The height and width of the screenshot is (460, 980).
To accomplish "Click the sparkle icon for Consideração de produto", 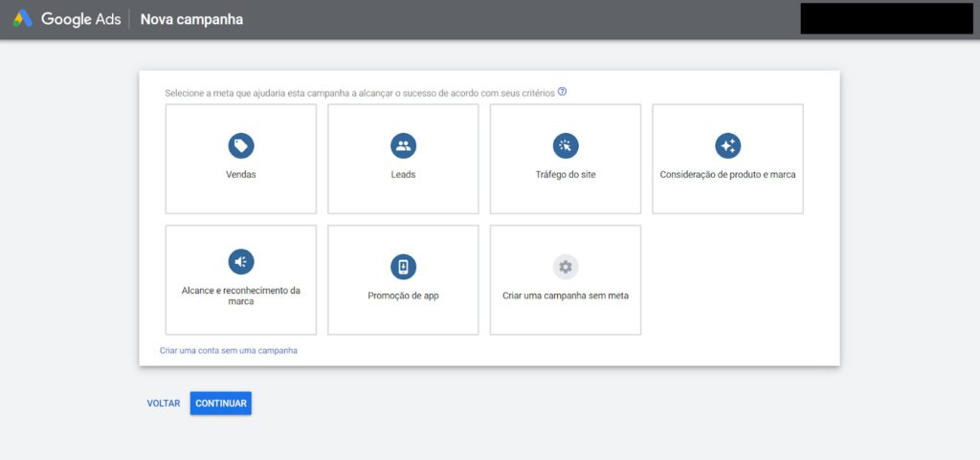I will pos(727,146).
